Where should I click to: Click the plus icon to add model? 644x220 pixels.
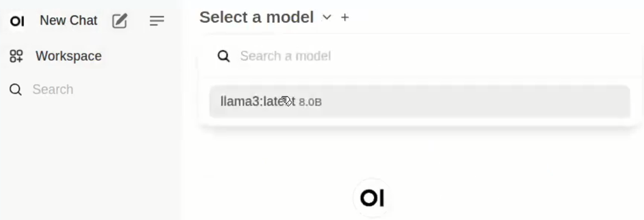[345, 17]
